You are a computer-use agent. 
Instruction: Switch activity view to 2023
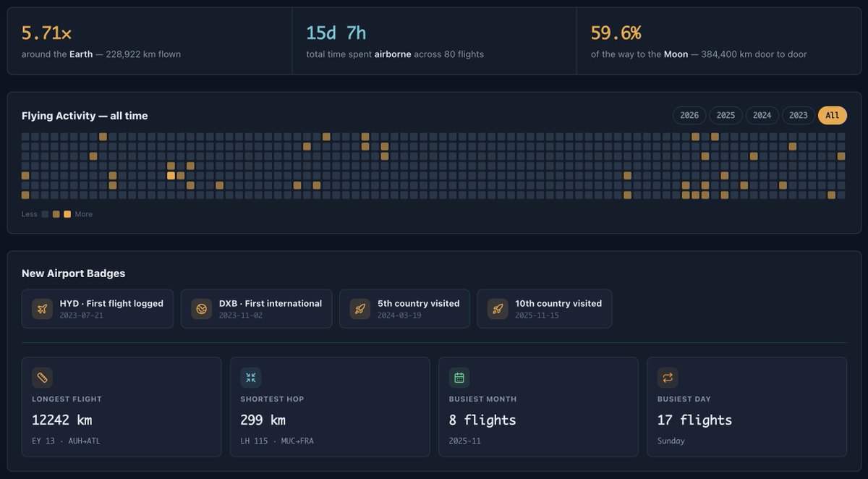tap(798, 115)
